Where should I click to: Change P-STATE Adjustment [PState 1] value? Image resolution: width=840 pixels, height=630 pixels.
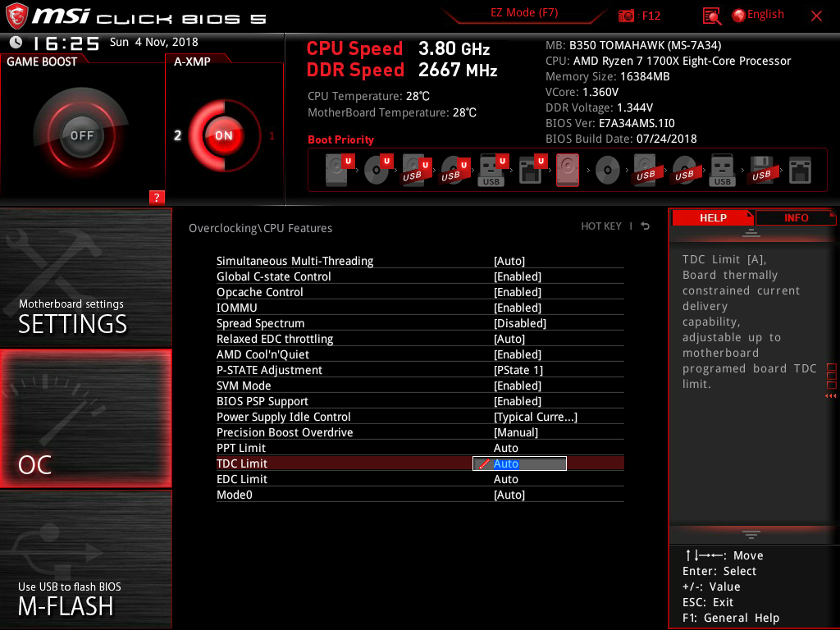pyautogui.click(x=518, y=370)
